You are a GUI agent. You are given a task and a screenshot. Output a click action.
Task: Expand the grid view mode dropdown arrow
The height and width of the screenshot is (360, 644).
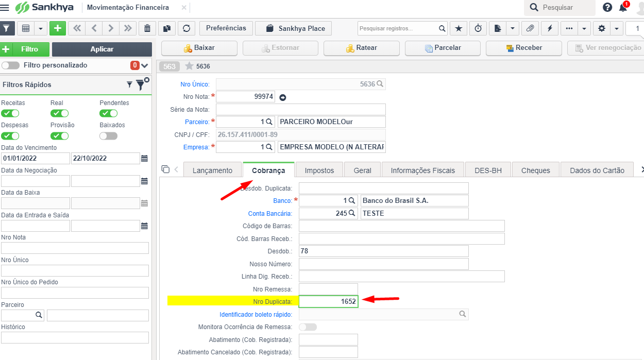coord(40,28)
